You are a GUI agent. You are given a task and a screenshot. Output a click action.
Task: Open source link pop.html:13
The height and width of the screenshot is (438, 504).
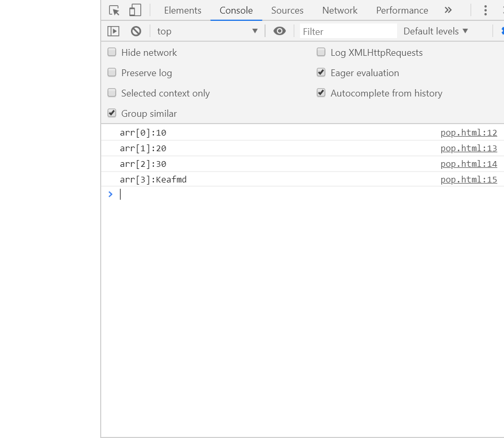(469, 149)
